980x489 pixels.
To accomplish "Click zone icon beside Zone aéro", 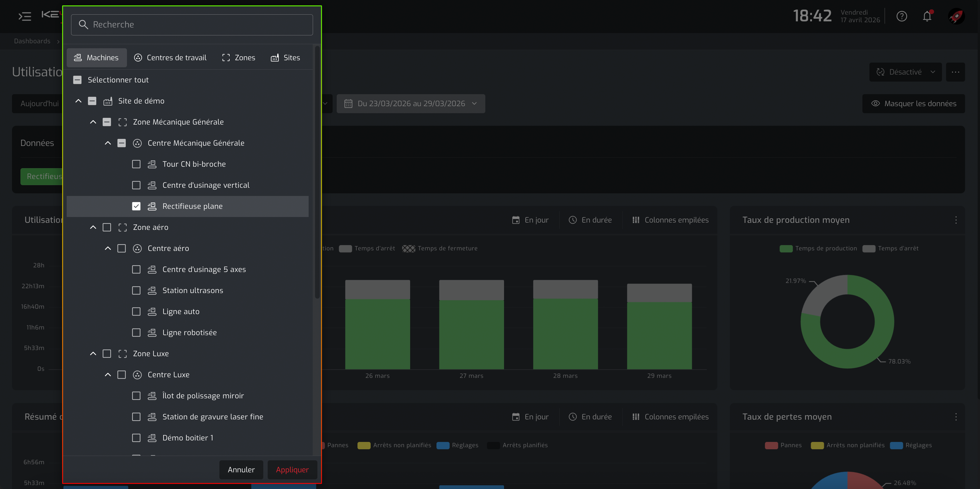I will 123,227.
